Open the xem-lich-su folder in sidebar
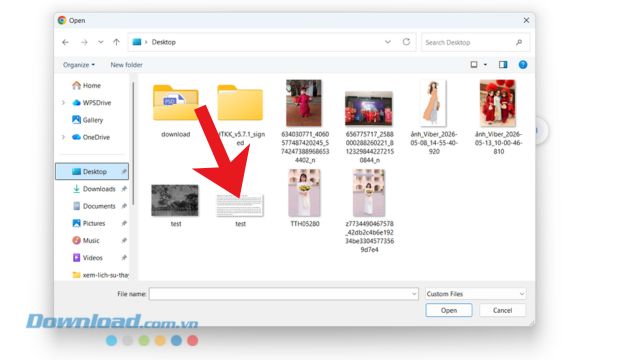This screenshot has width=640, height=360. coord(100,275)
